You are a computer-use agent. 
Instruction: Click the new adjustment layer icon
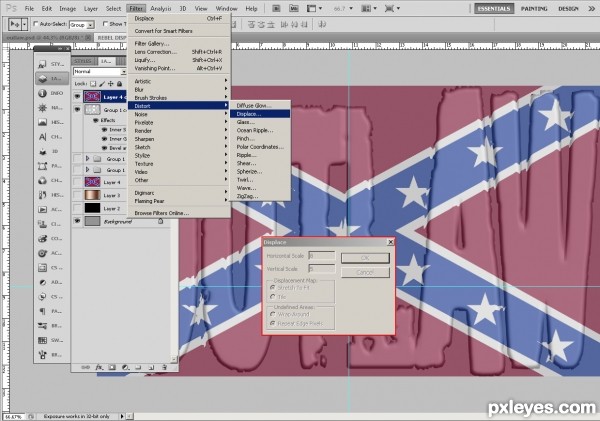pos(125,367)
